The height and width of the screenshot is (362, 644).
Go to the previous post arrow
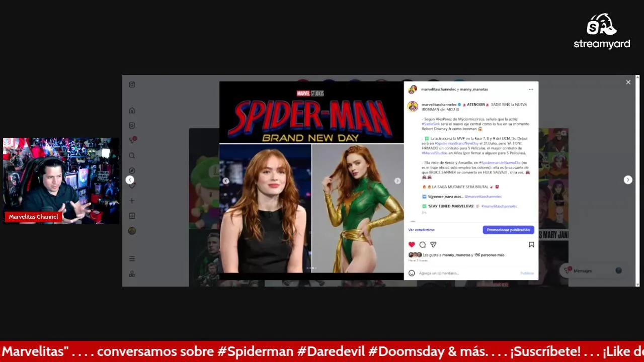130,179
